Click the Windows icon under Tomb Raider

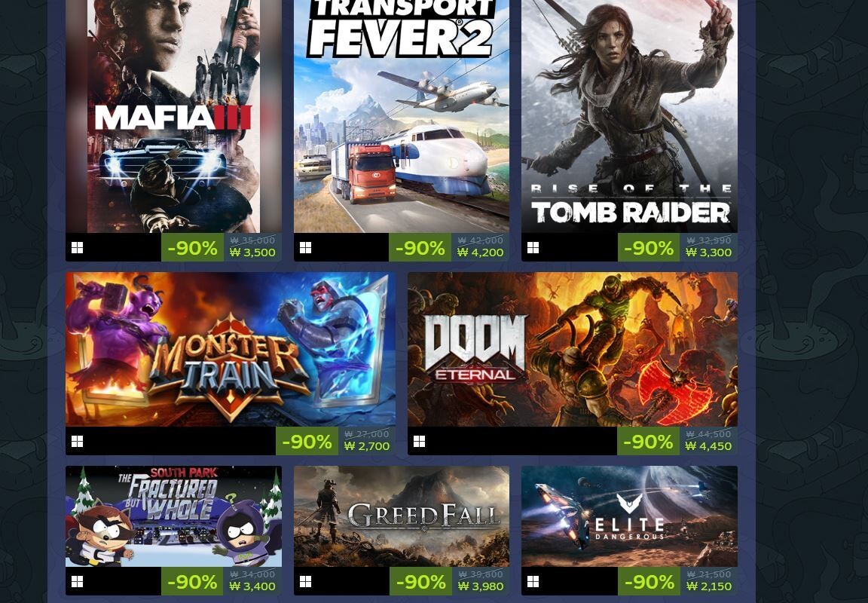(533, 248)
